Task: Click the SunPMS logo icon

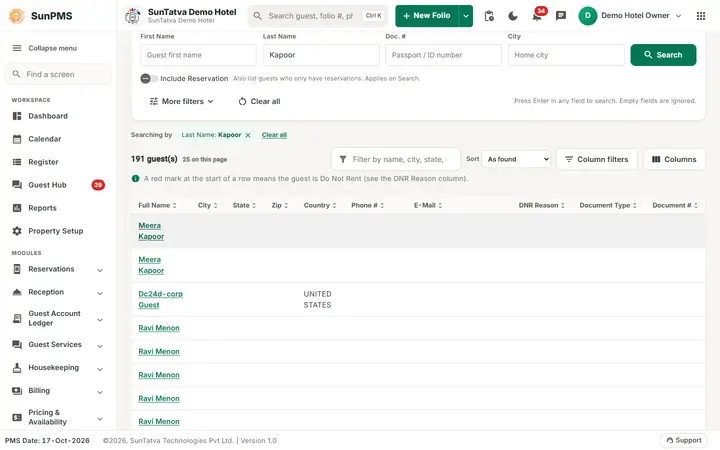Action: [x=17, y=16]
